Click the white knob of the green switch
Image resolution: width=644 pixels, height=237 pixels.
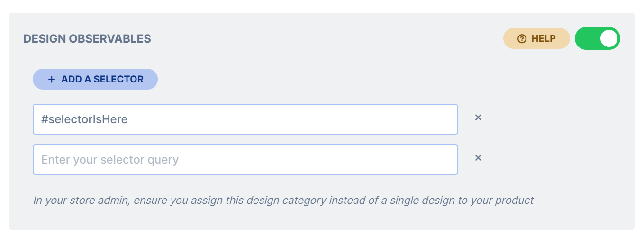609,38
